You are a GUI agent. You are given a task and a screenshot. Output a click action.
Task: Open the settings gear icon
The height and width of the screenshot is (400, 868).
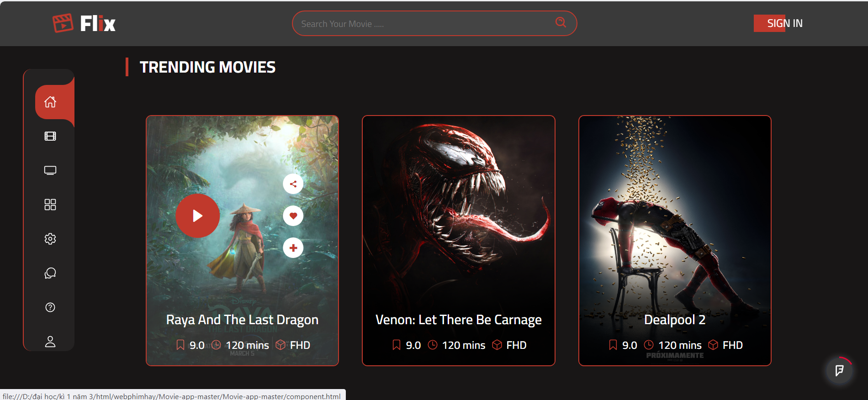tap(50, 239)
